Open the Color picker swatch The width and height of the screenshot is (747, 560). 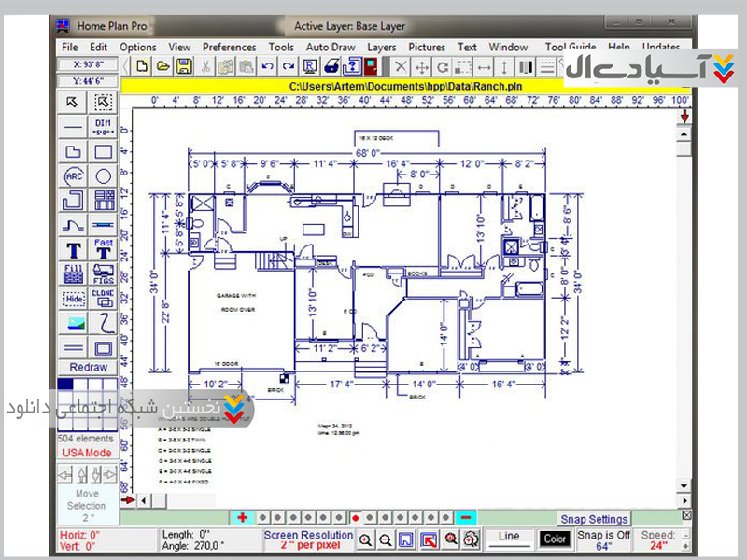tap(555, 539)
